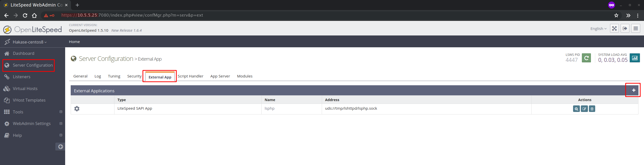Click the uds://tmp/lshttpd/lsphp.sock address

click(x=351, y=108)
